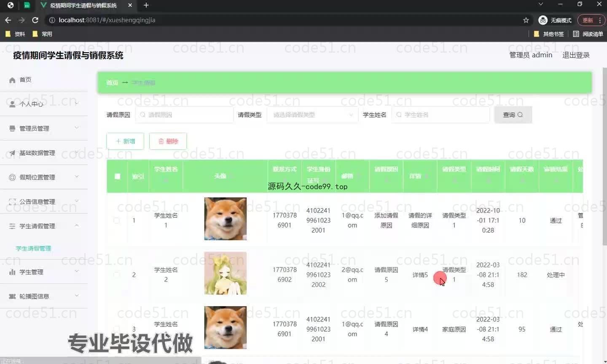Image resolution: width=607 pixels, height=364 pixels.
Task: Bookmark this page with the star icon
Action: tap(526, 20)
